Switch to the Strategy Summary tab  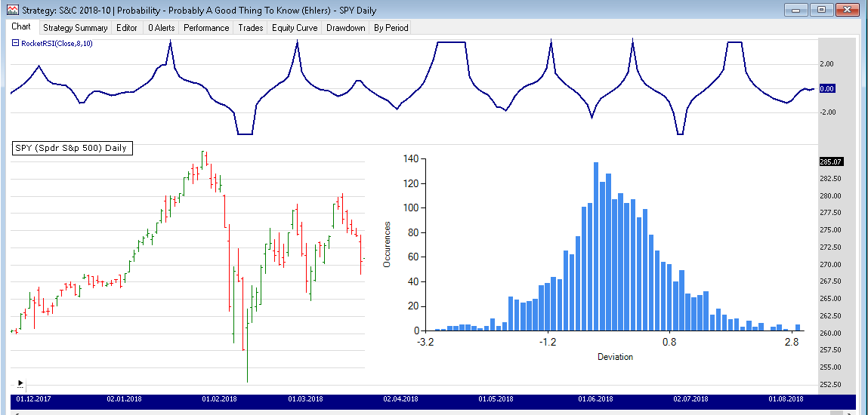(x=75, y=28)
